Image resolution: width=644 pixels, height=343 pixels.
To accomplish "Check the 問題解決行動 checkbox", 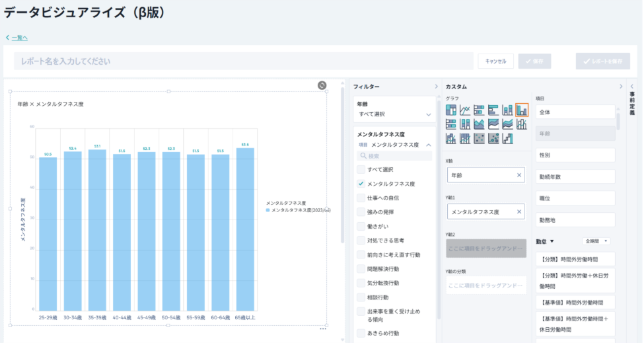I will coord(361,268).
